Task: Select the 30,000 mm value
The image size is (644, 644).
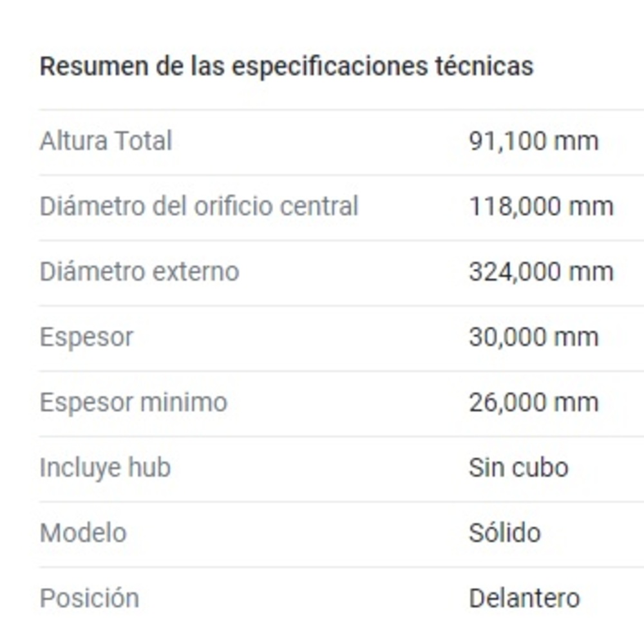Action: tap(533, 337)
